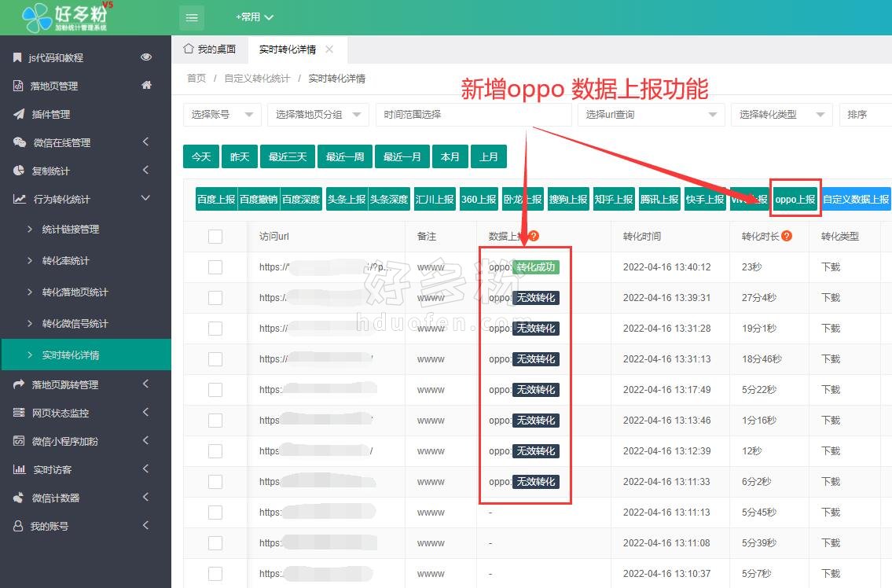Click the 排序 selector field
The height and width of the screenshot is (588, 892).
[865, 115]
